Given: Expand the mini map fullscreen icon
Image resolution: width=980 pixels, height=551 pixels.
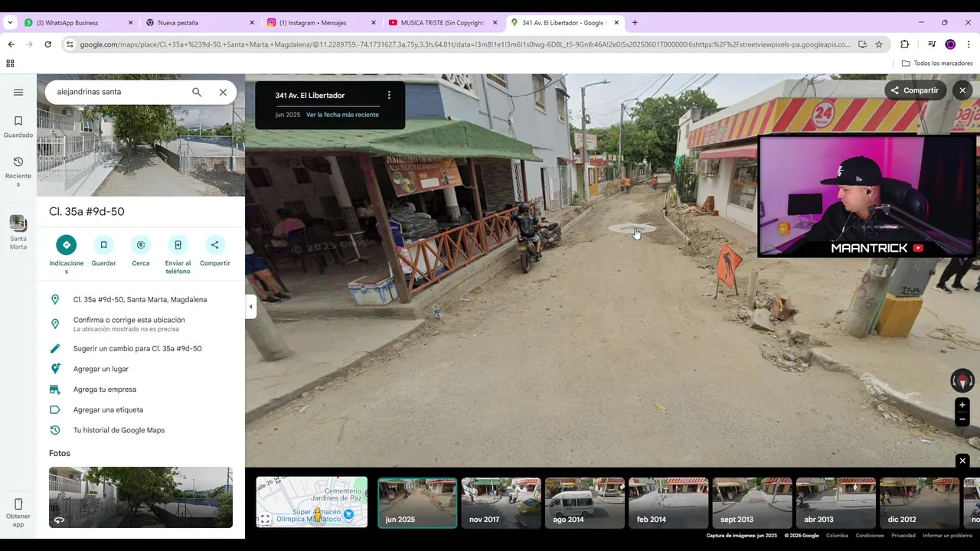Looking at the screenshot, I should click(265, 520).
